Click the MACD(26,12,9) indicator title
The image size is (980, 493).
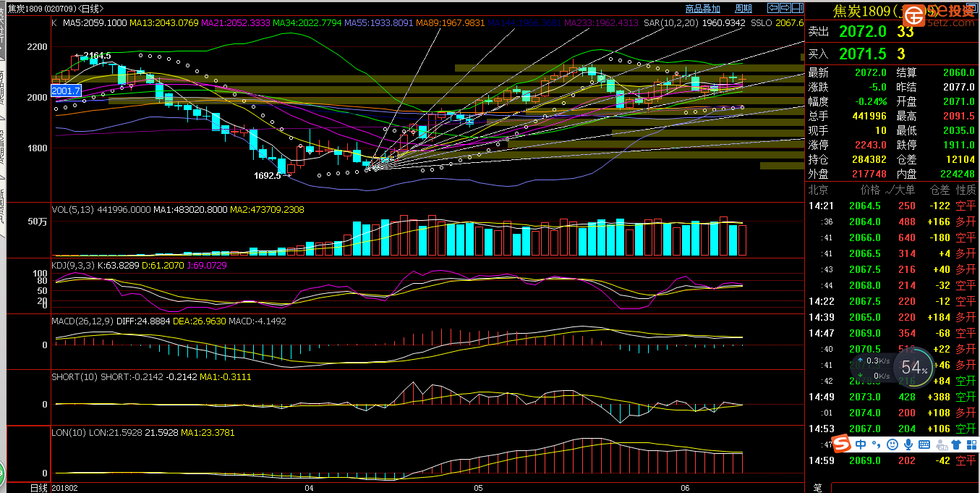click(82, 321)
